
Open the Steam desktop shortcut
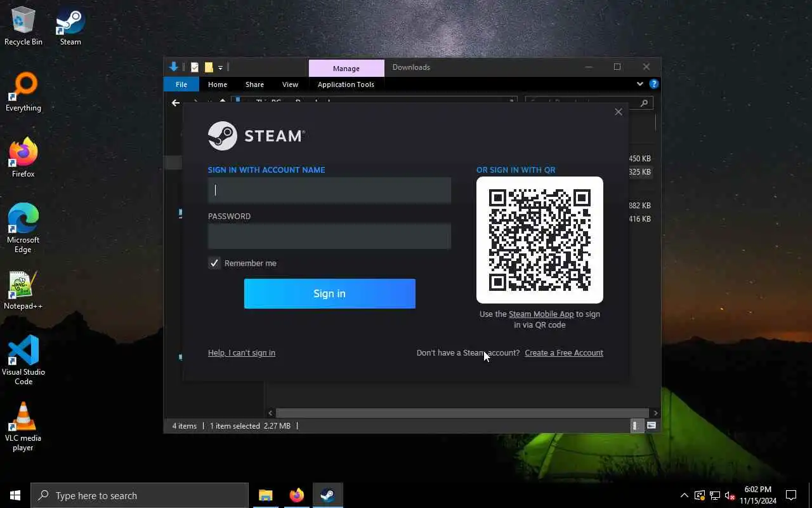tap(70, 27)
